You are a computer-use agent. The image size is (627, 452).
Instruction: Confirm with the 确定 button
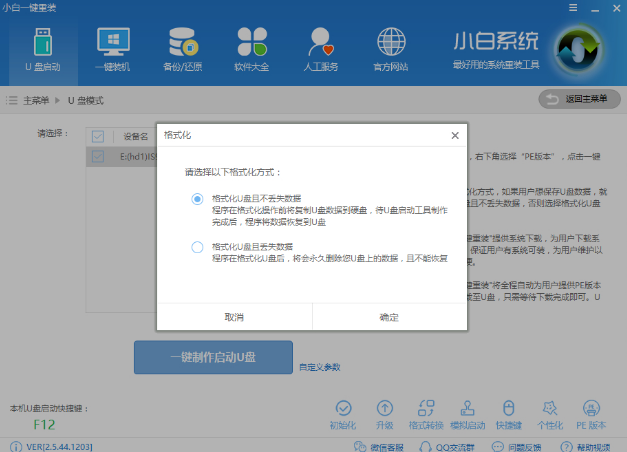point(389,316)
